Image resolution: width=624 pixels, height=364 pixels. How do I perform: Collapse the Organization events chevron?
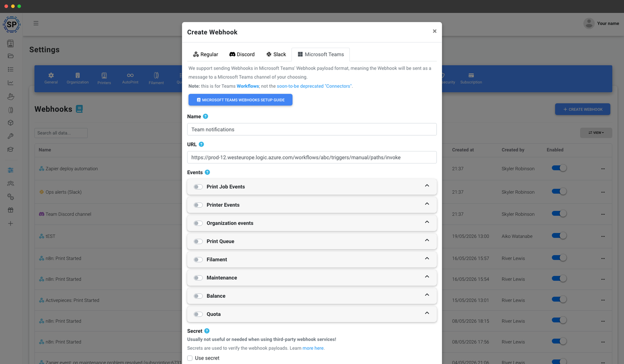[x=427, y=222]
